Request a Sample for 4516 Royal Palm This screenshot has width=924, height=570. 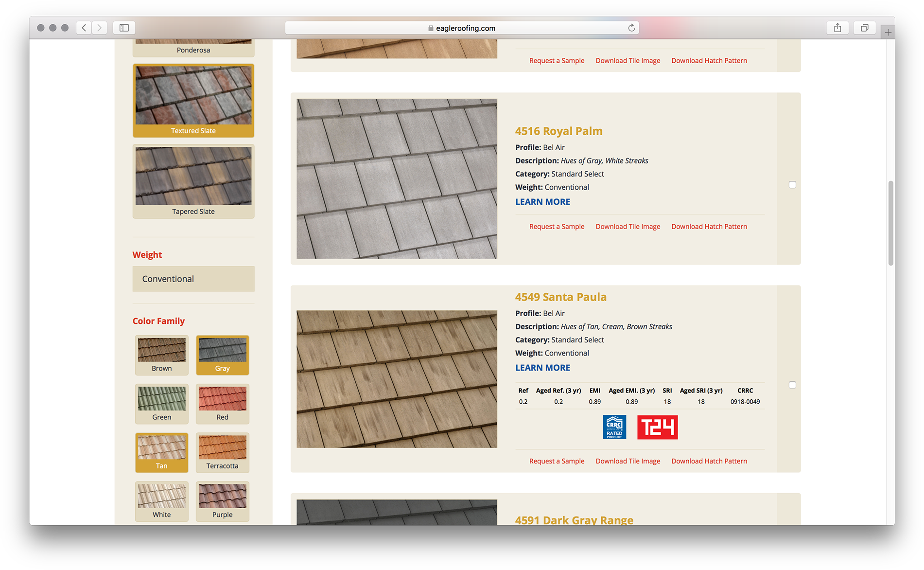click(x=557, y=227)
